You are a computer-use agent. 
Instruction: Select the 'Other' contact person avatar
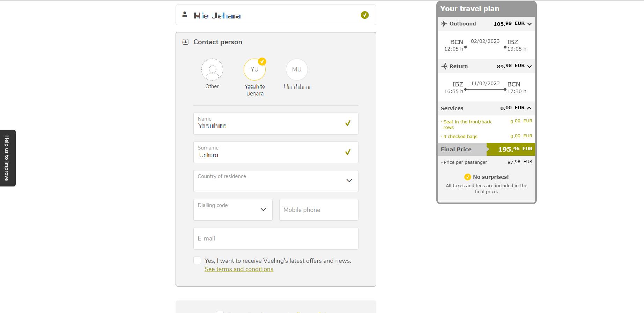point(212,69)
